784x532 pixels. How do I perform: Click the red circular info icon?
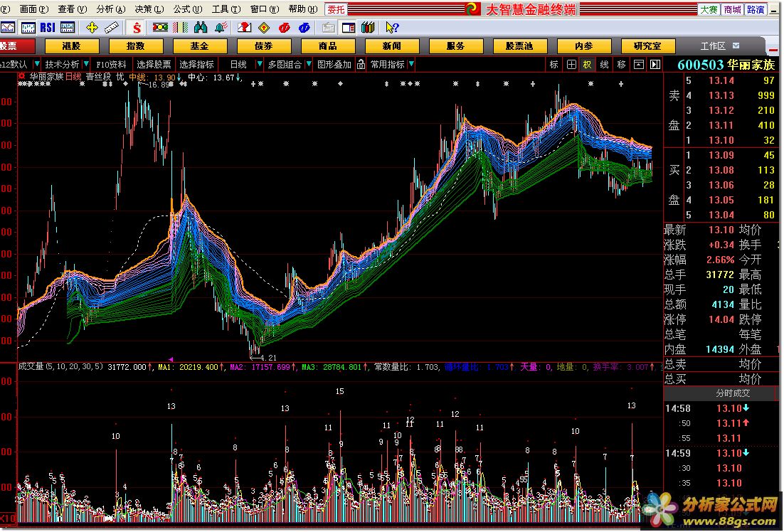coord(284,28)
